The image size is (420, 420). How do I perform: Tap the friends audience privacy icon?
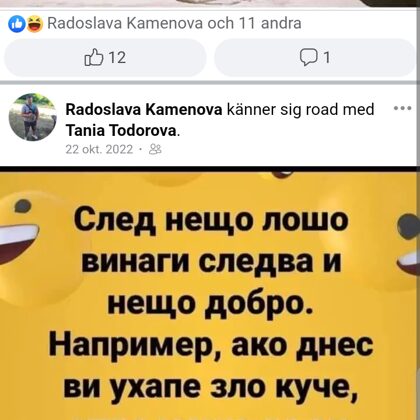(x=155, y=149)
